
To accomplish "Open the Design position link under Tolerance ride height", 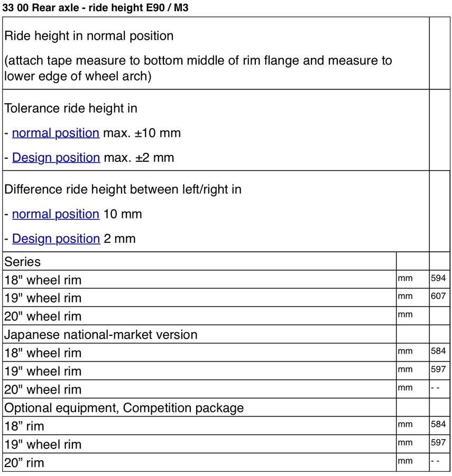I will pos(56,158).
